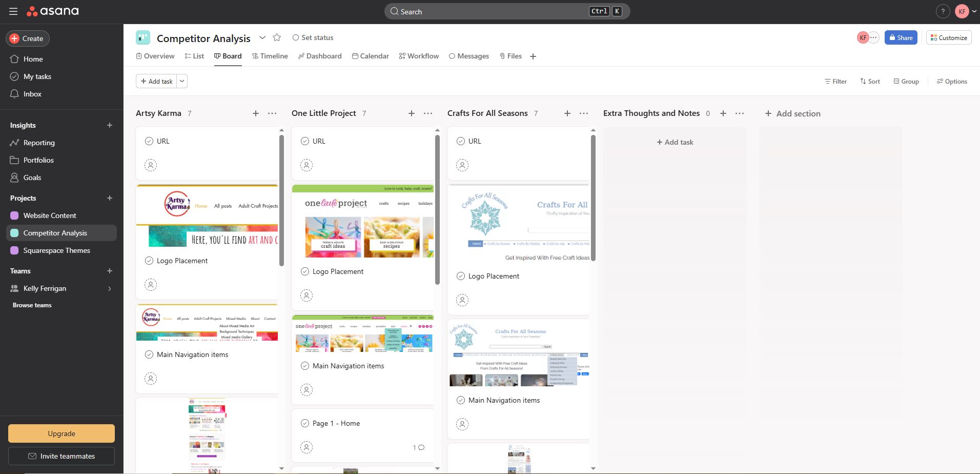980x474 pixels.
Task: Add task to Artsy Karma column with plus icon
Action: coord(256,113)
